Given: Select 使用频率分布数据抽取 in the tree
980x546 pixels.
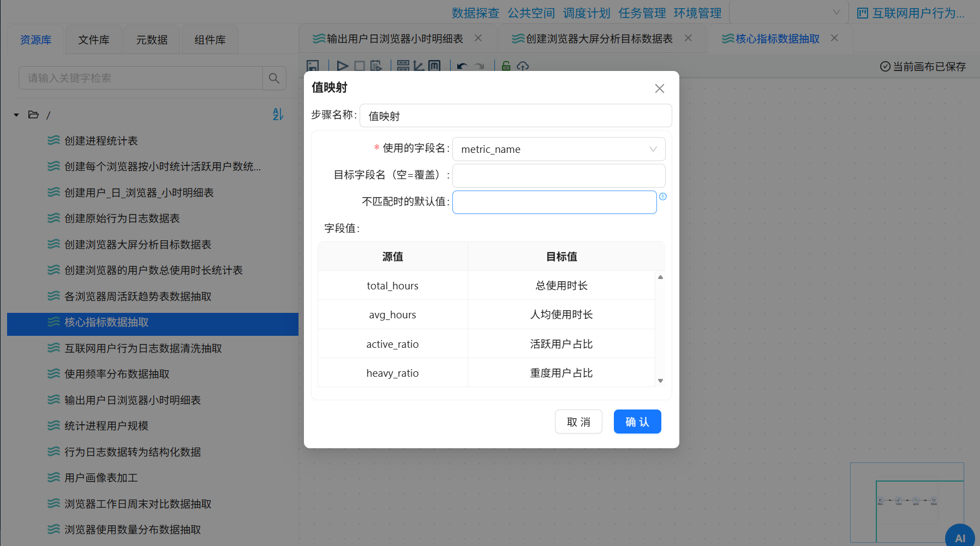Looking at the screenshot, I should click(117, 374).
